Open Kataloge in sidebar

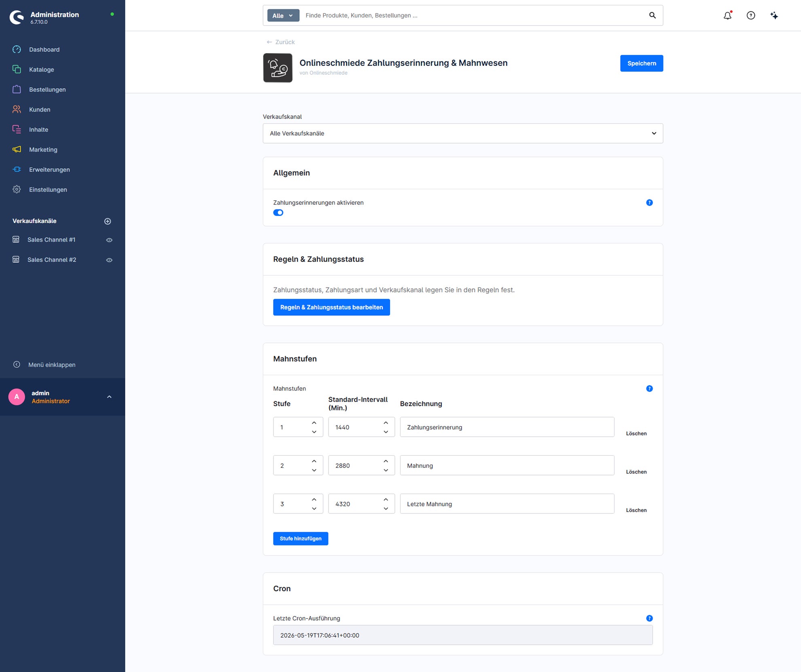tap(41, 70)
